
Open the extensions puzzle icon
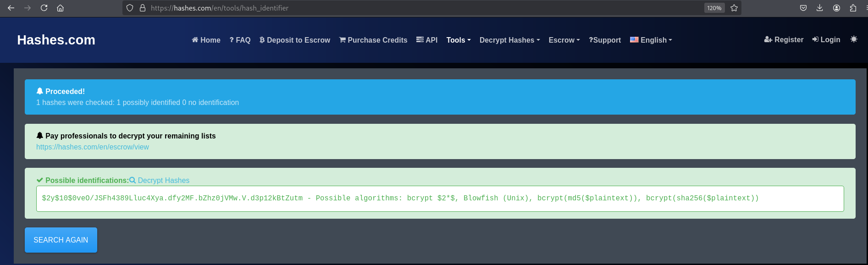click(853, 8)
